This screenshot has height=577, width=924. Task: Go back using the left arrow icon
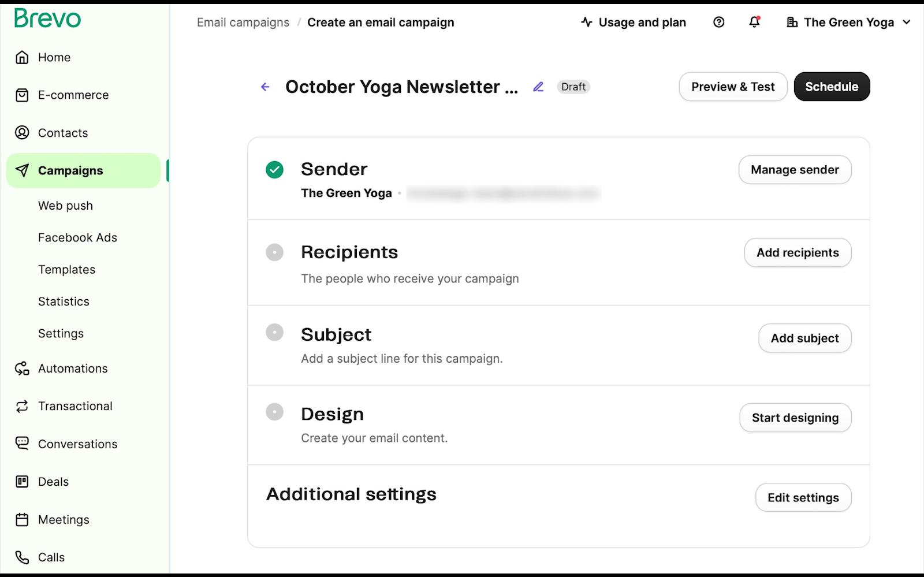point(265,87)
